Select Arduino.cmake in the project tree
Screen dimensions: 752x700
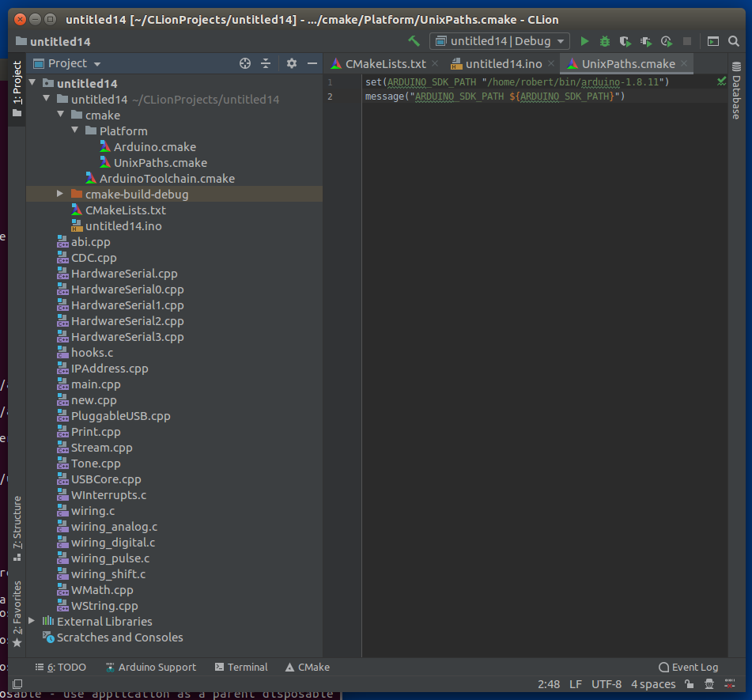coord(155,147)
